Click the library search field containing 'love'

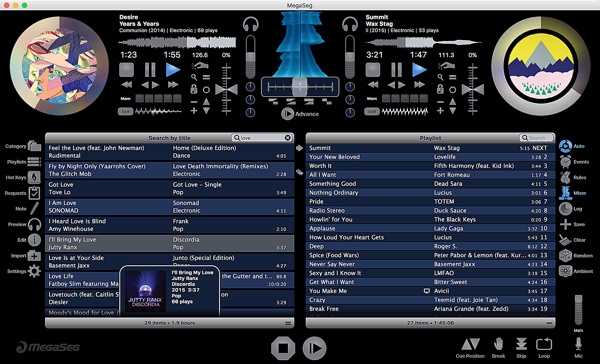point(262,138)
